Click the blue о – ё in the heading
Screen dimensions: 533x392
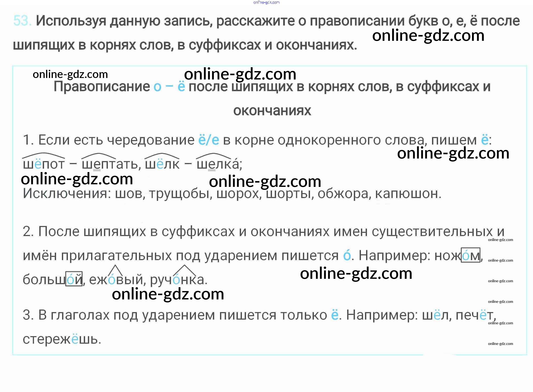point(169,86)
